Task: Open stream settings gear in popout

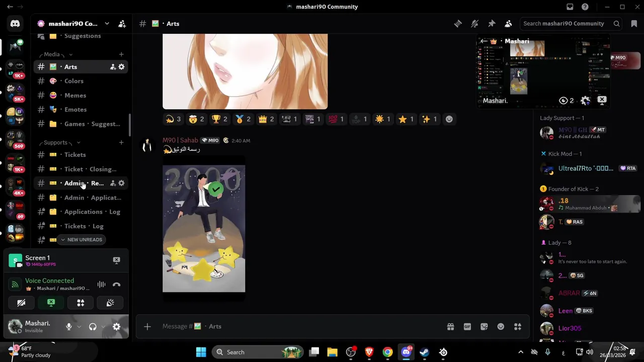Action: click(x=585, y=101)
